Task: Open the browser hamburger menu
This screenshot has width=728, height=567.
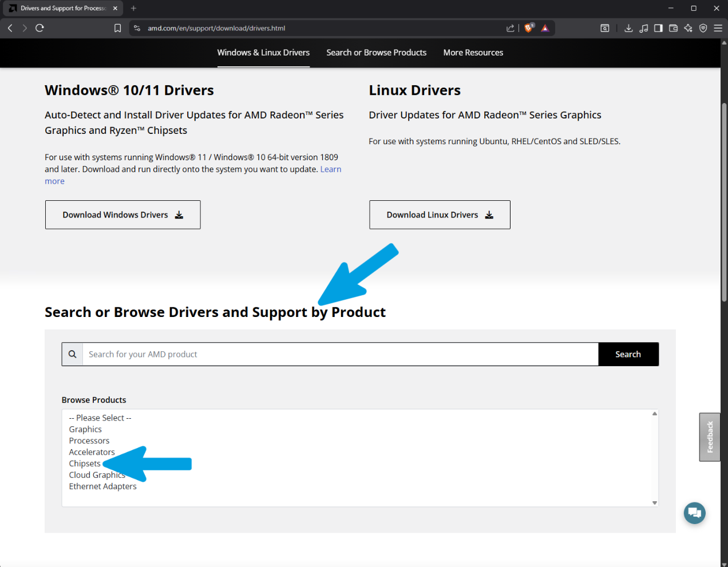Action: [x=718, y=28]
